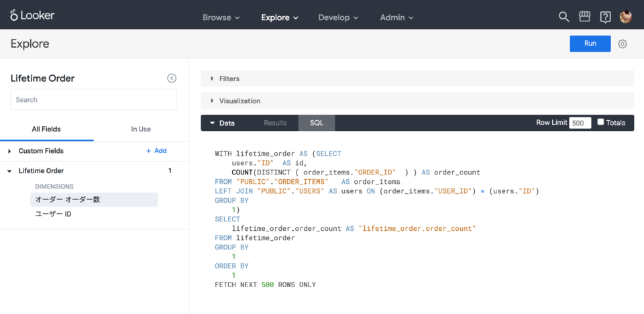This screenshot has height=314, width=644.
Task: Focus the field Search box
Action: click(94, 99)
